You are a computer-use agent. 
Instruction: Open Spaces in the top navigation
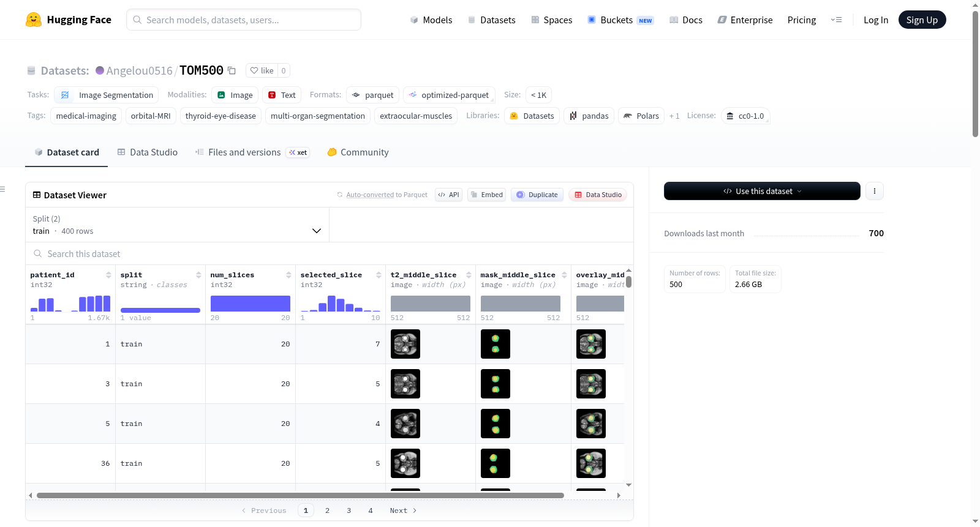coord(552,20)
